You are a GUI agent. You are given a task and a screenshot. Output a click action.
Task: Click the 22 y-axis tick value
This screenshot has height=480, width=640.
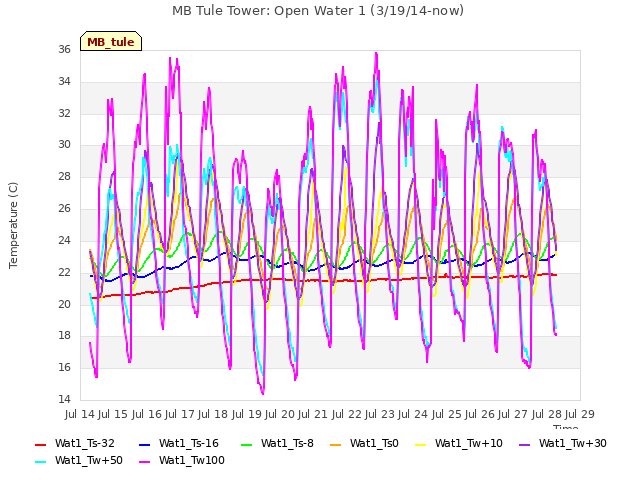(64, 272)
